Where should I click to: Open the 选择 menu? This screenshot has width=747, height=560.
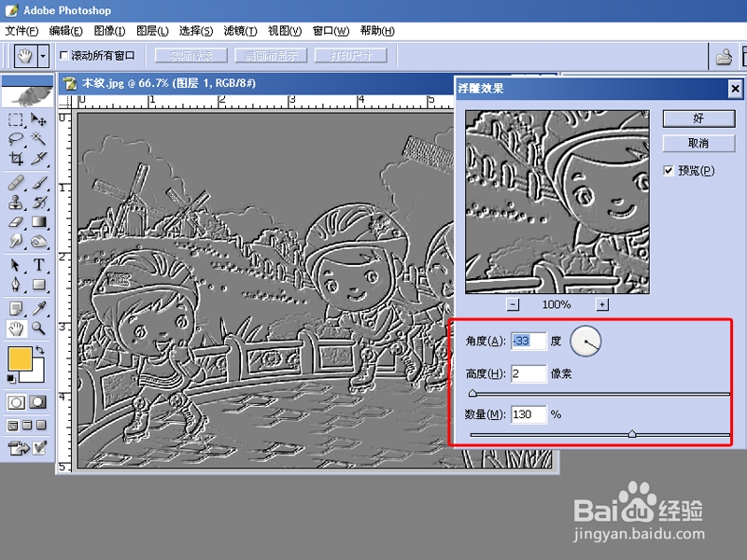pyautogui.click(x=196, y=31)
